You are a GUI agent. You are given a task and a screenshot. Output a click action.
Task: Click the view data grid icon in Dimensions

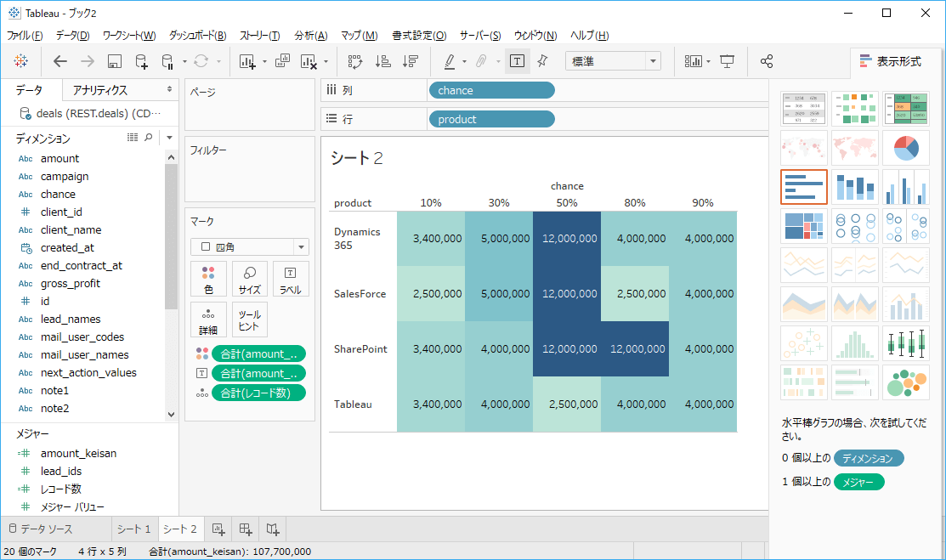(132, 138)
